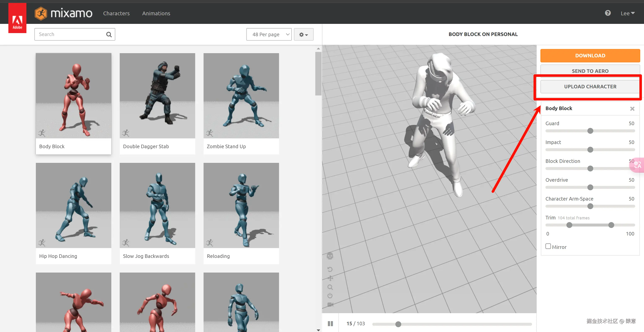
Task: Click the "BODY BLOCK ON PERSONAL" title
Action: (483, 34)
